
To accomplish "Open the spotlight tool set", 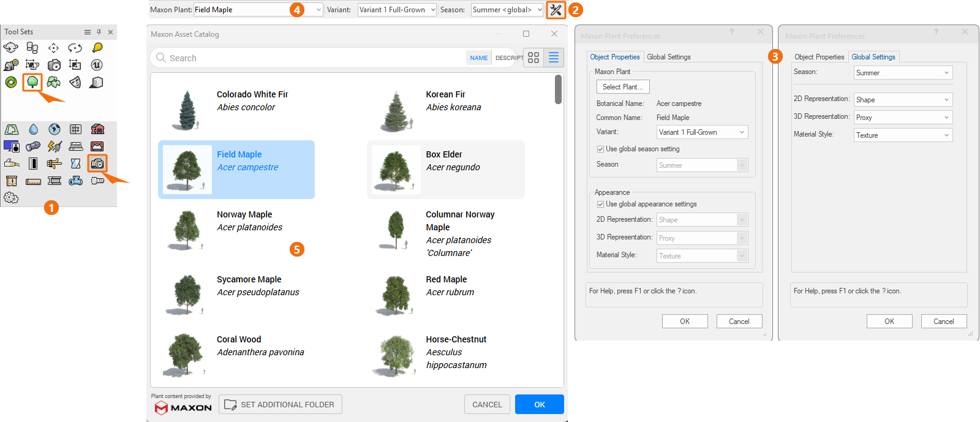I will pyautogui.click(x=33, y=146).
